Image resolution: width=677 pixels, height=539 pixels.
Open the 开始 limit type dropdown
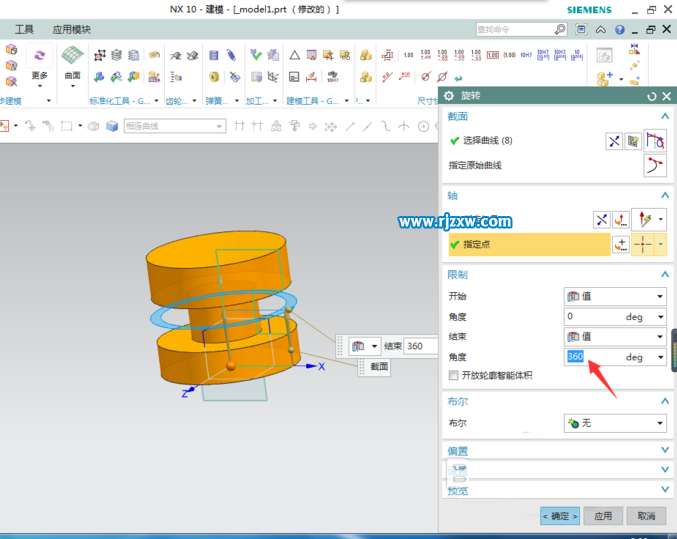point(614,297)
